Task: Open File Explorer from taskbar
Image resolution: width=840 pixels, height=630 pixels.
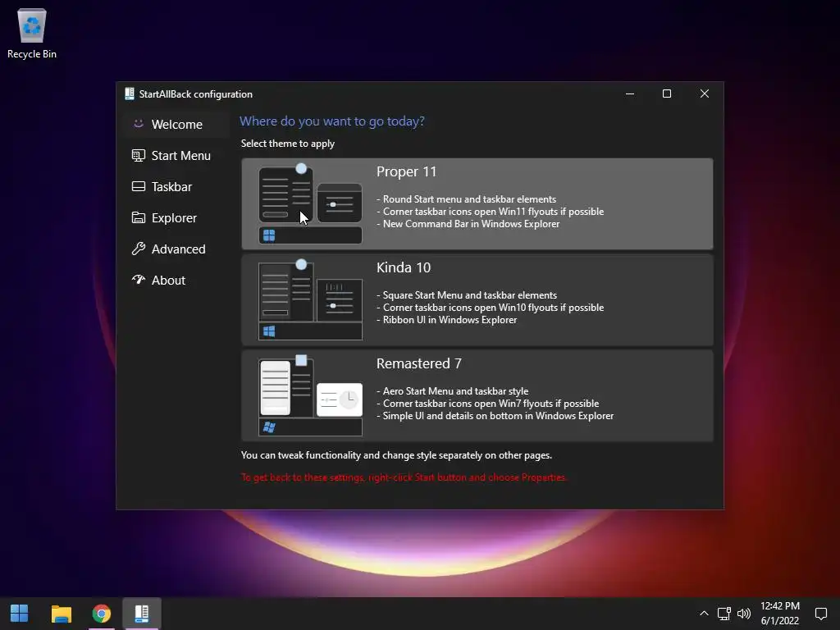Action: coord(61,614)
